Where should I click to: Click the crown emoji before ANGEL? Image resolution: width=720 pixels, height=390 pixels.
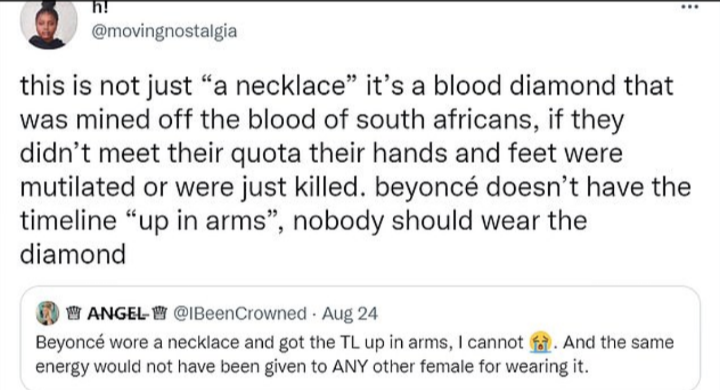pyautogui.click(x=73, y=314)
